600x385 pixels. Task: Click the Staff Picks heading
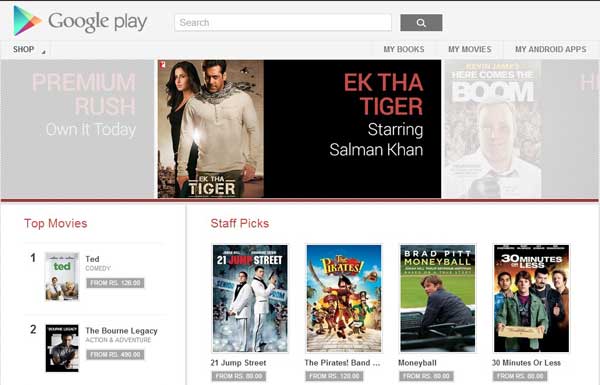[240, 223]
